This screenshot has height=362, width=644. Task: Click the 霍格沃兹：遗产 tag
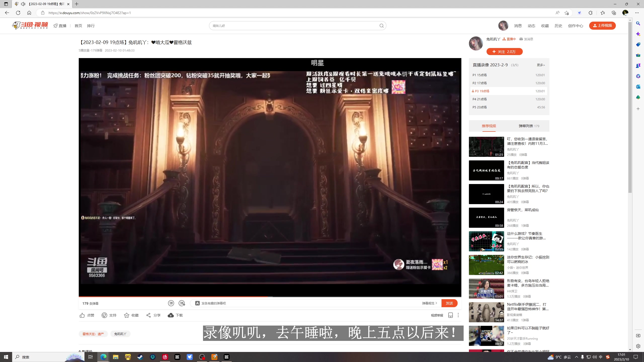(x=93, y=334)
